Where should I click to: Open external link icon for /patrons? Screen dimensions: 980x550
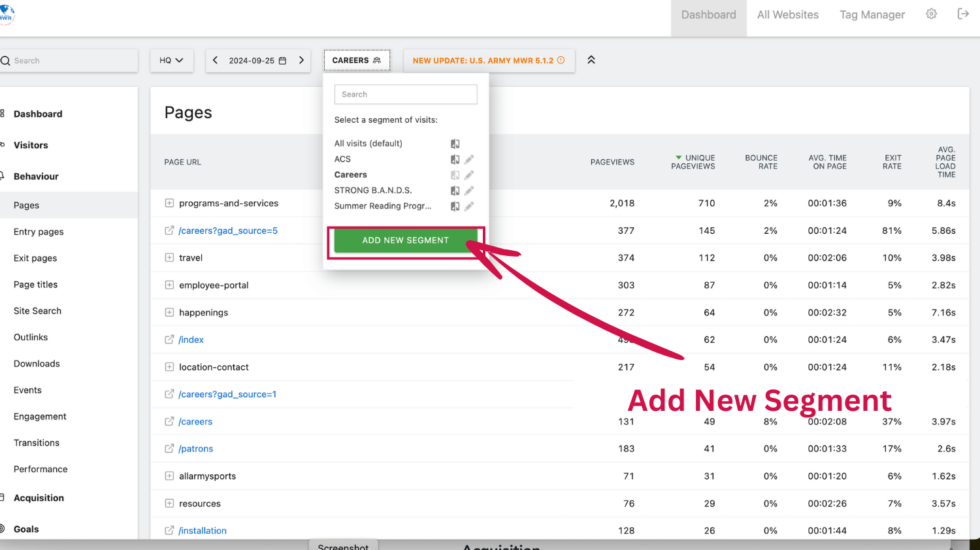point(169,449)
